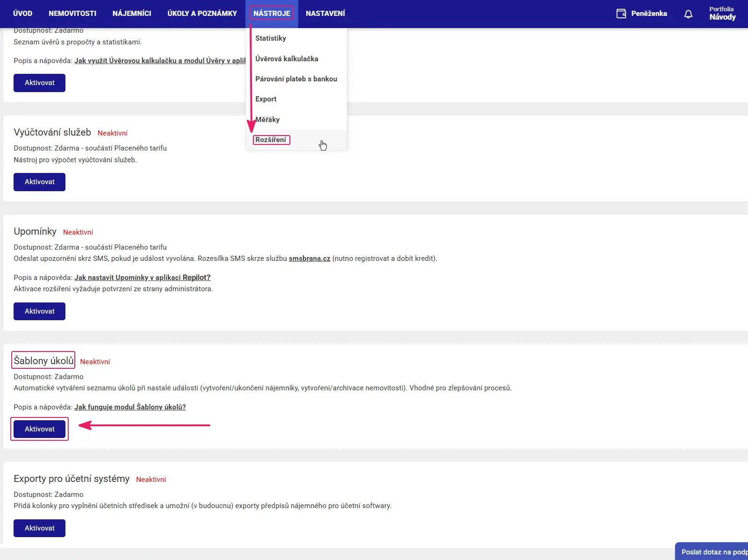Screen dimensions: 748x560
Task: Click Neaktivní status next to Vyúčtování služeb
Action: (113, 133)
